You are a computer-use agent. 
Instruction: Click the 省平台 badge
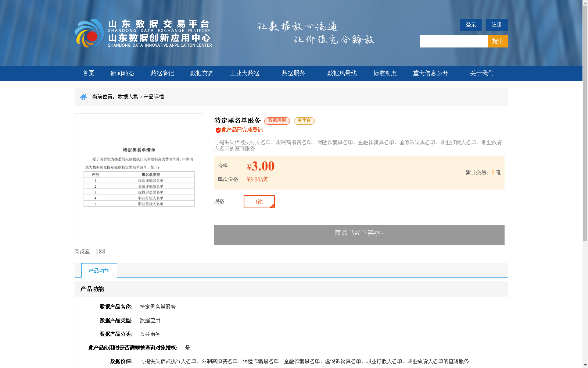pos(304,121)
